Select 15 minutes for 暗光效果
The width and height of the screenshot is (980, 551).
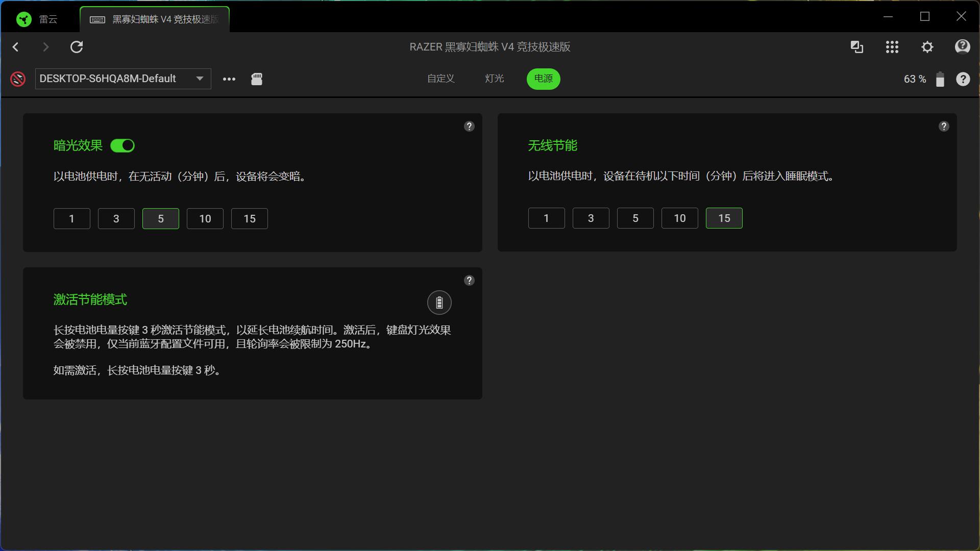pyautogui.click(x=249, y=219)
